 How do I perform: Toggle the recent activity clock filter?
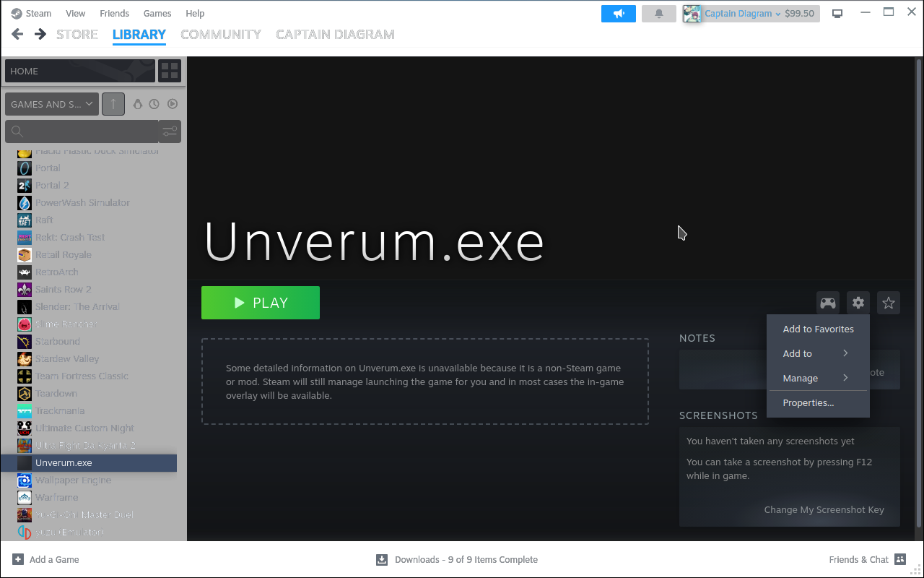154,104
